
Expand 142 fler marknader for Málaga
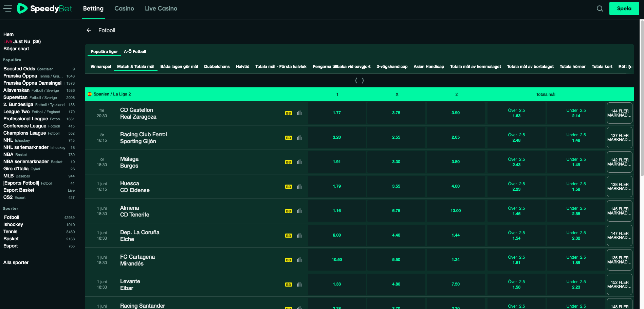(x=620, y=162)
